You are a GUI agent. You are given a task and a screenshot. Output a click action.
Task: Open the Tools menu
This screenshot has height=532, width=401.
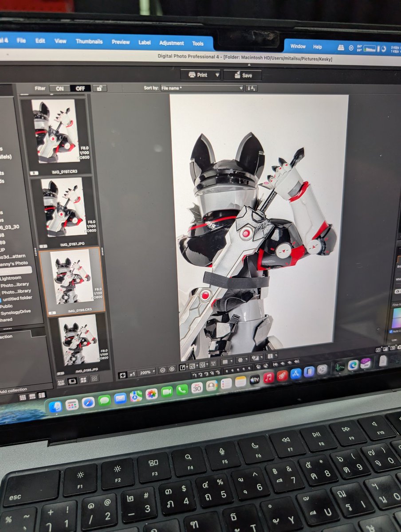[198, 43]
